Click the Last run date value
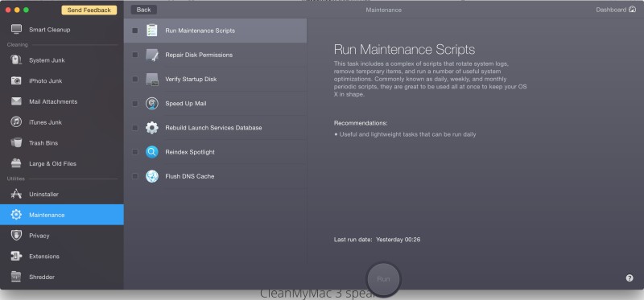 [x=398, y=239]
